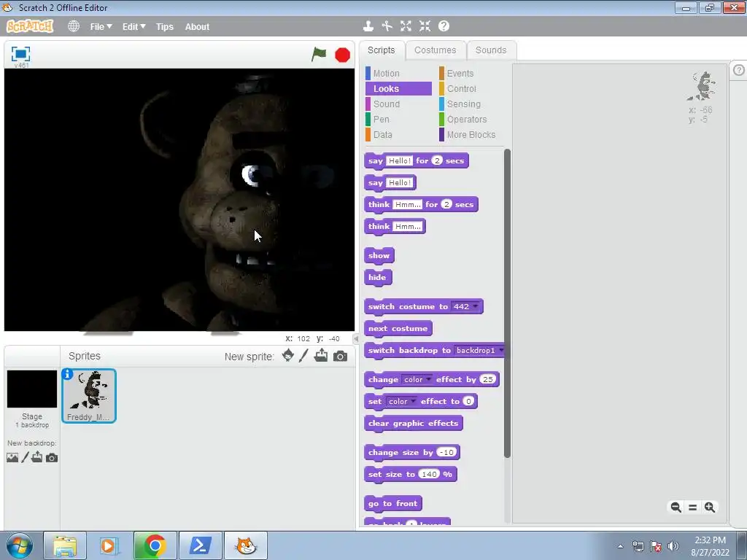Take new backdrop from camera
This screenshot has width=747, height=560.
pyautogui.click(x=52, y=458)
